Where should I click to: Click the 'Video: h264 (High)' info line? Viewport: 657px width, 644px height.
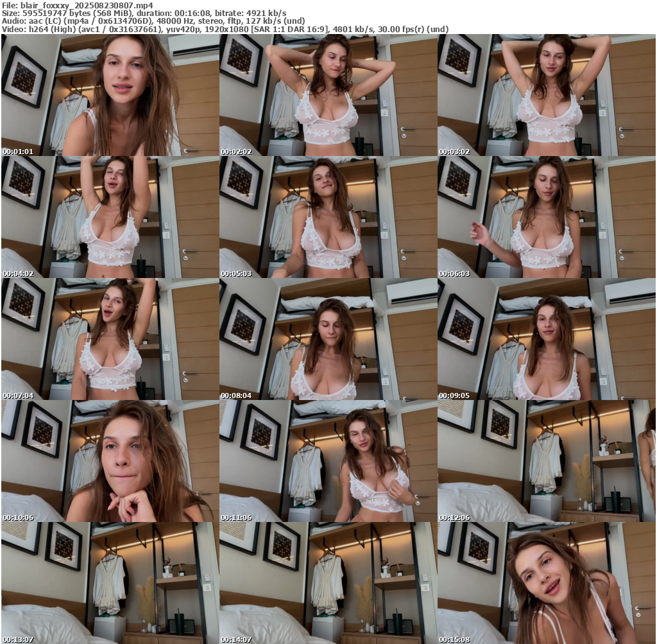(x=225, y=30)
